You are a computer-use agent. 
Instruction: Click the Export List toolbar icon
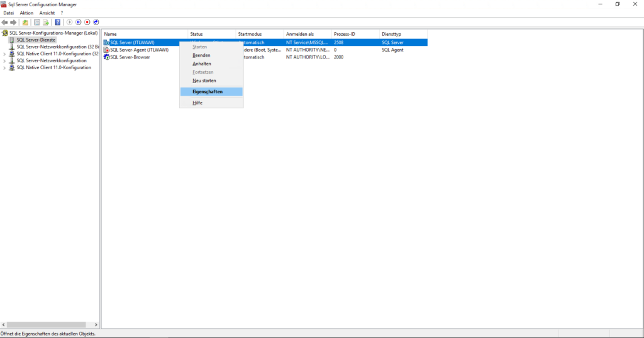tap(46, 22)
